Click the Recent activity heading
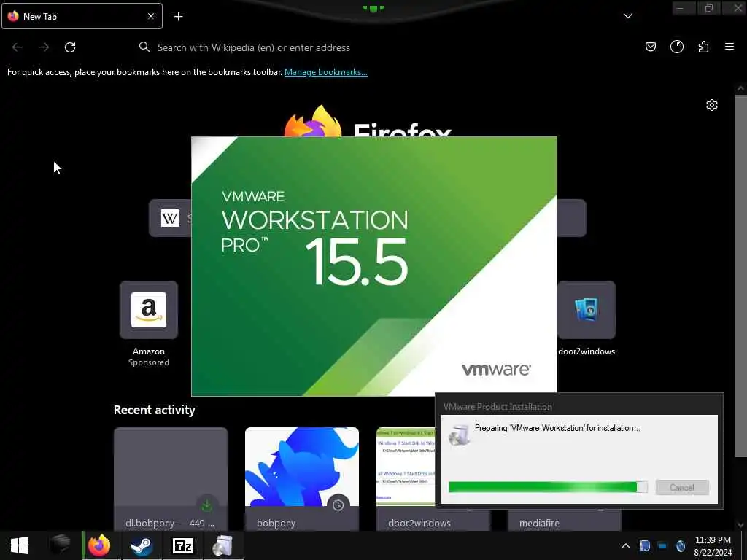Screen dimensions: 747x560 tap(155, 410)
